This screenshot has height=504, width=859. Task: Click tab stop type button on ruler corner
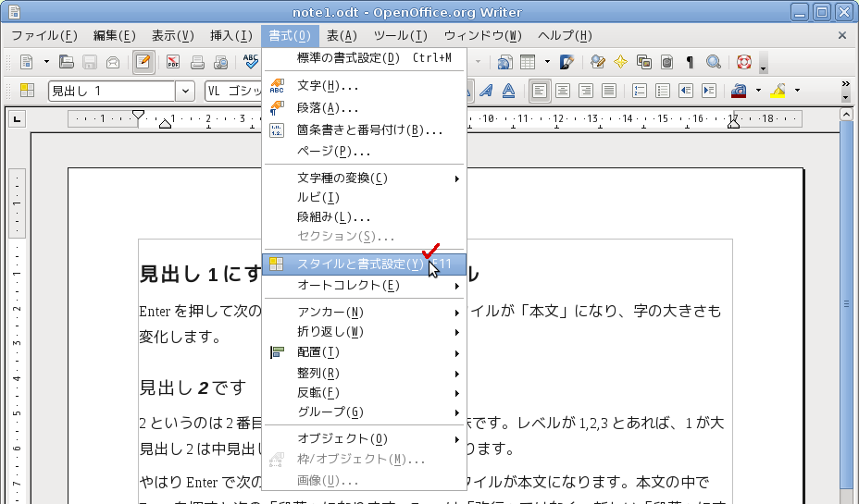[x=18, y=118]
